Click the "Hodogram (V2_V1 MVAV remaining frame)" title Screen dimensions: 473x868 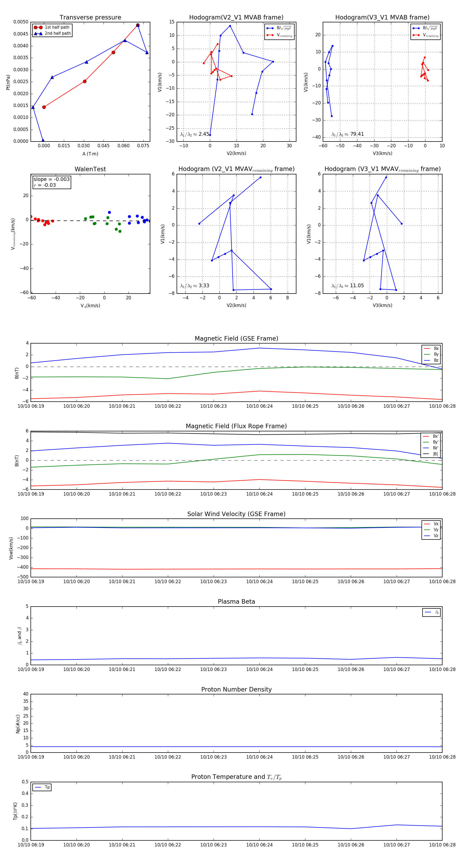236,169
